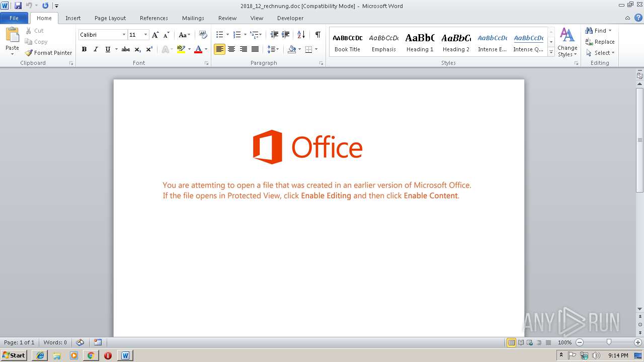The image size is (644, 362).
Task: Open the font size dropdown
Action: coord(146,35)
